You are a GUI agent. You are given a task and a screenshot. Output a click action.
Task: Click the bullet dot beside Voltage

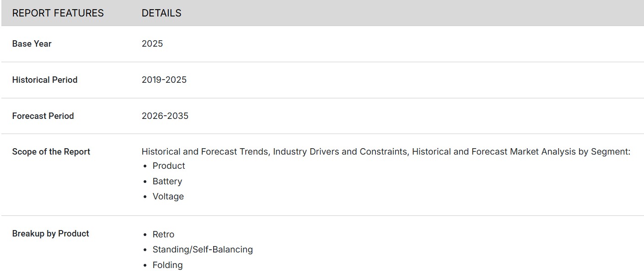(145, 197)
